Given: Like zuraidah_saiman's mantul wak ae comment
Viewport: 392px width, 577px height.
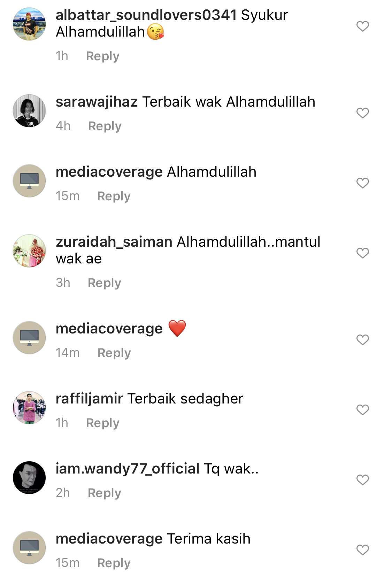Looking at the screenshot, I should tap(362, 253).
